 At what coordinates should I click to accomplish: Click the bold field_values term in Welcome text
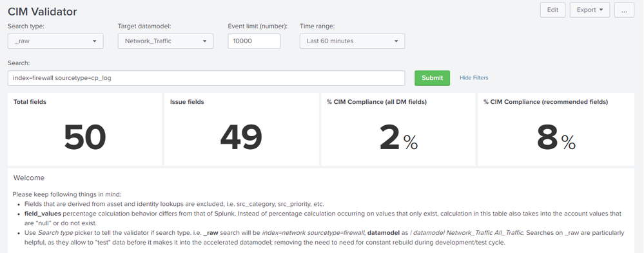click(x=43, y=214)
